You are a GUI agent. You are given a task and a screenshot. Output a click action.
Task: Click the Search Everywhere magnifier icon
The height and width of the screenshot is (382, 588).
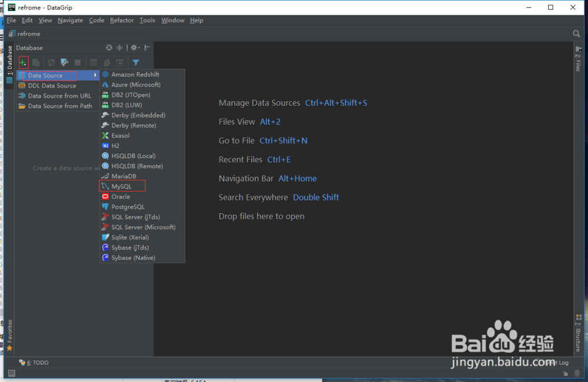click(576, 33)
